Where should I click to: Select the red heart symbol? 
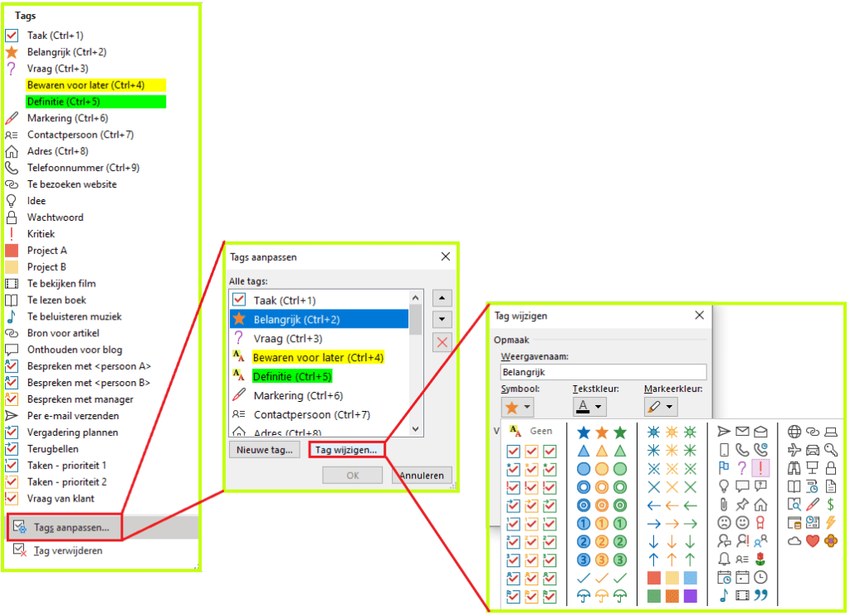coord(813,541)
